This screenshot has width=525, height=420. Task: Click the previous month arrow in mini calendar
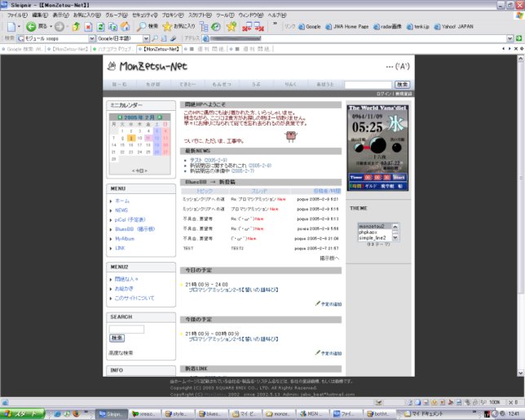point(120,117)
